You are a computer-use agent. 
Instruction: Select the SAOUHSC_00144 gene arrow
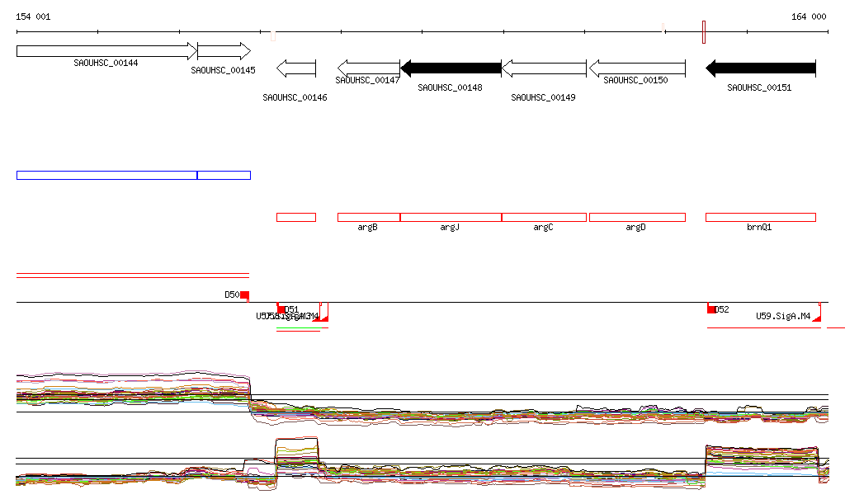(x=106, y=51)
